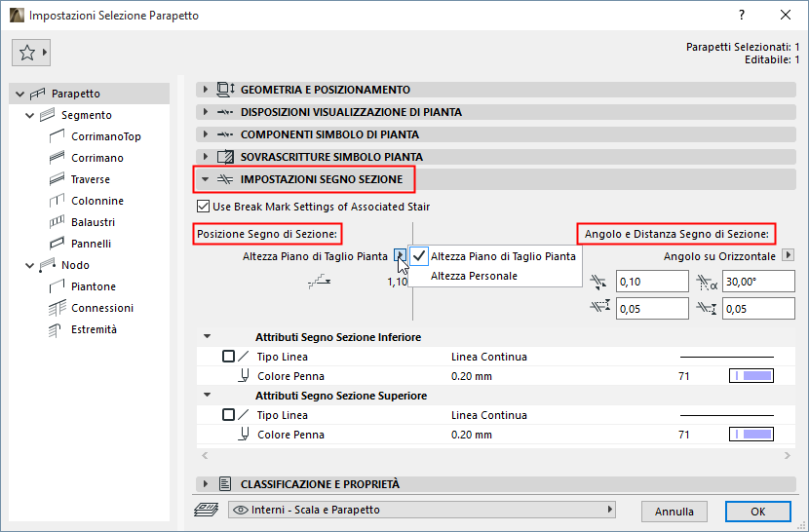This screenshot has height=532, width=809.
Task: Click Linea Continua line preview under Inferiore
Action: [x=727, y=357]
